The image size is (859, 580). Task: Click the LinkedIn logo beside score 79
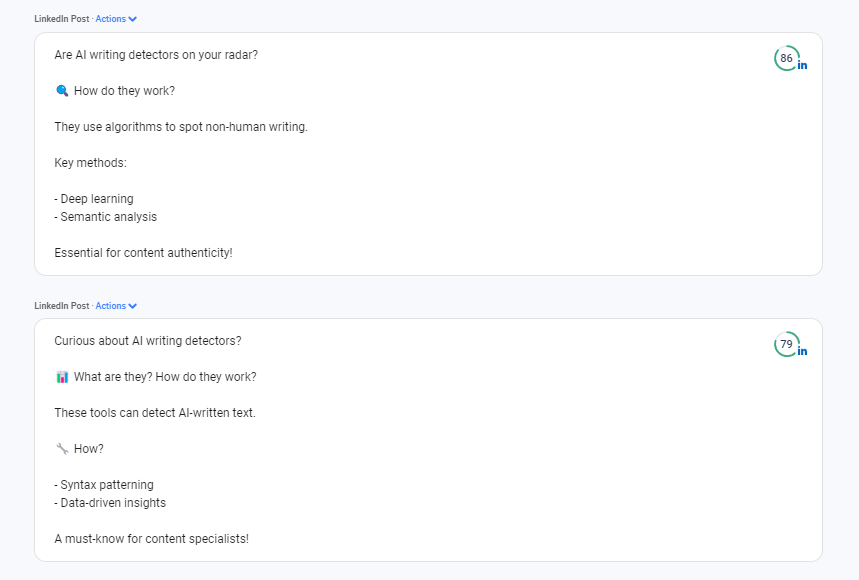click(x=802, y=351)
